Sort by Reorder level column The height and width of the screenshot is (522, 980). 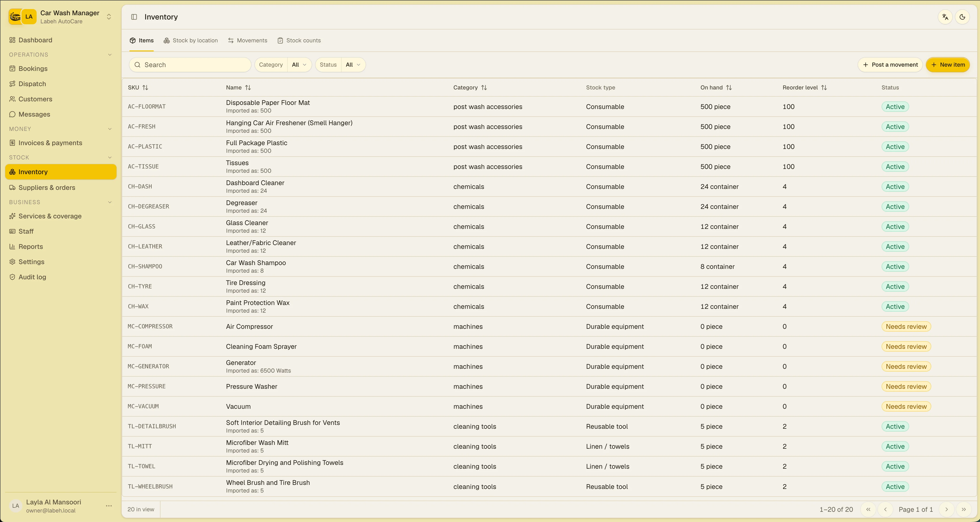(x=805, y=88)
